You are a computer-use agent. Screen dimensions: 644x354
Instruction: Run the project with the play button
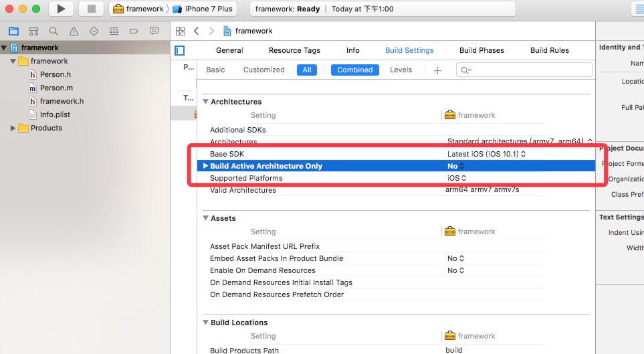click(61, 9)
